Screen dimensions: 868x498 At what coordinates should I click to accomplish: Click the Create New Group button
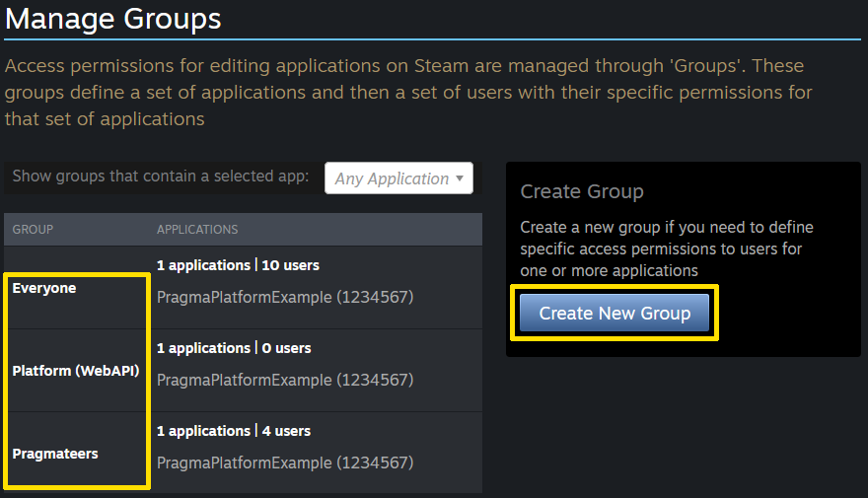coord(614,314)
